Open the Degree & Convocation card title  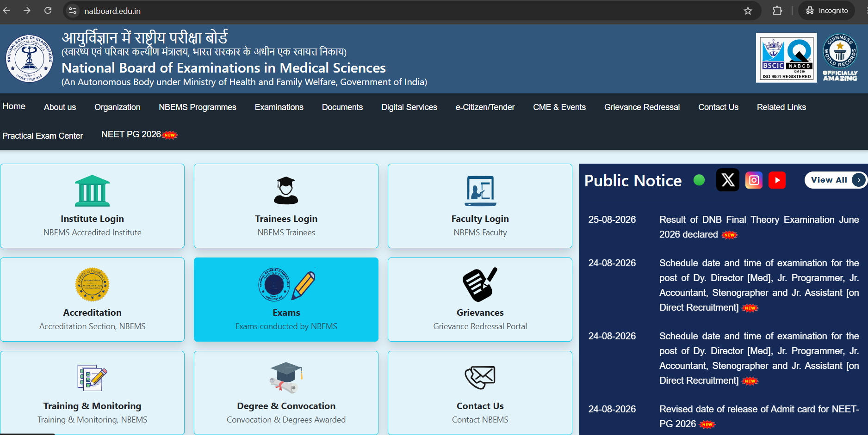(x=286, y=406)
